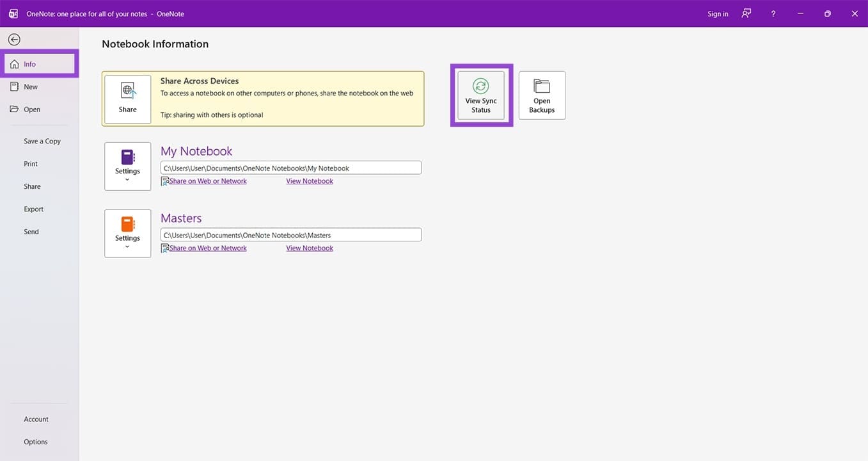Click the View Sync Status icon
The width and height of the screenshot is (868, 461).
480,94
